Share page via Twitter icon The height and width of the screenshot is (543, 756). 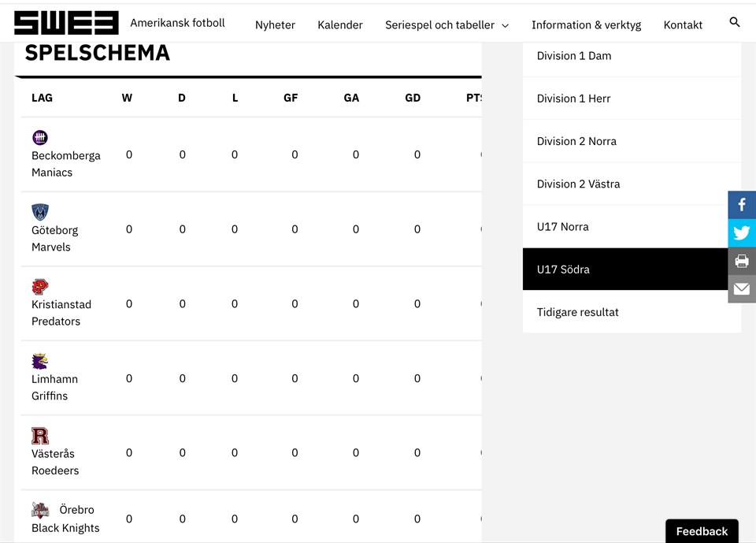pyautogui.click(x=742, y=233)
